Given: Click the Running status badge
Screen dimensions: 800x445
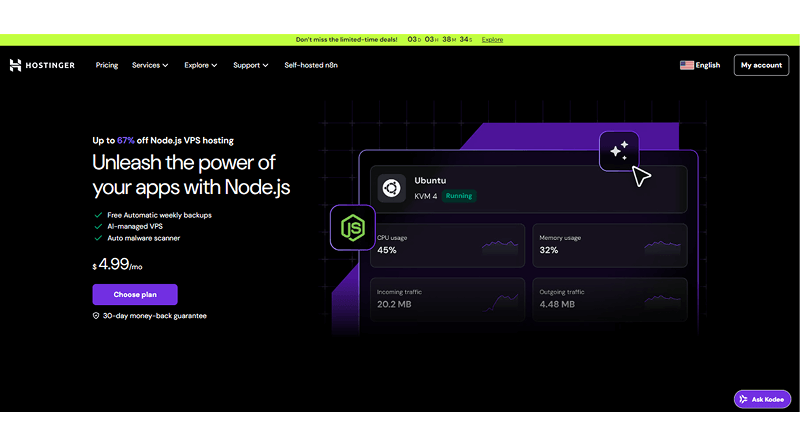Looking at the screenshot, I should [459, 196].
